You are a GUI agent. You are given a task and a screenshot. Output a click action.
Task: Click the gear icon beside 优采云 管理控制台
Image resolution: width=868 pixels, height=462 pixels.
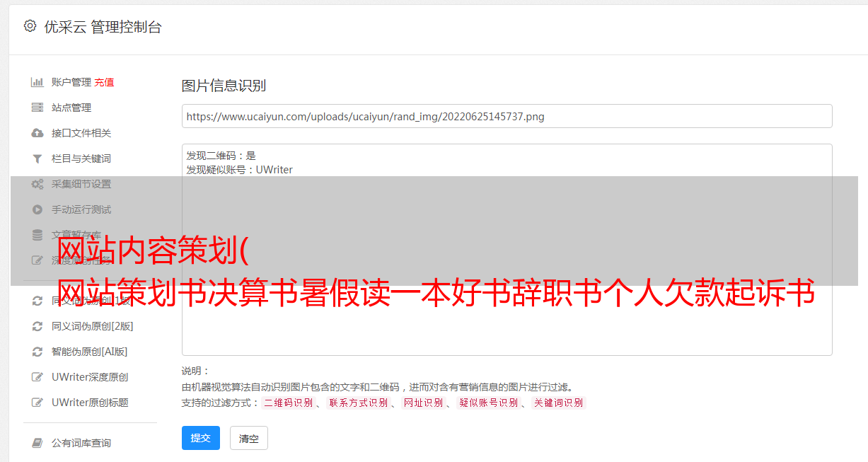tap(30, 26)
